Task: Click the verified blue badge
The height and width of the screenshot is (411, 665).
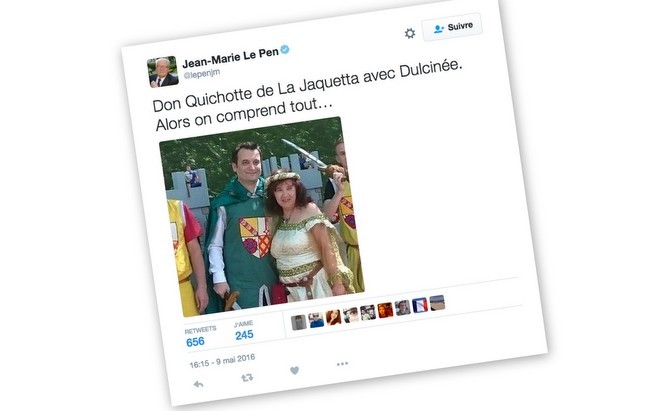Action: (x=285, y=50)
